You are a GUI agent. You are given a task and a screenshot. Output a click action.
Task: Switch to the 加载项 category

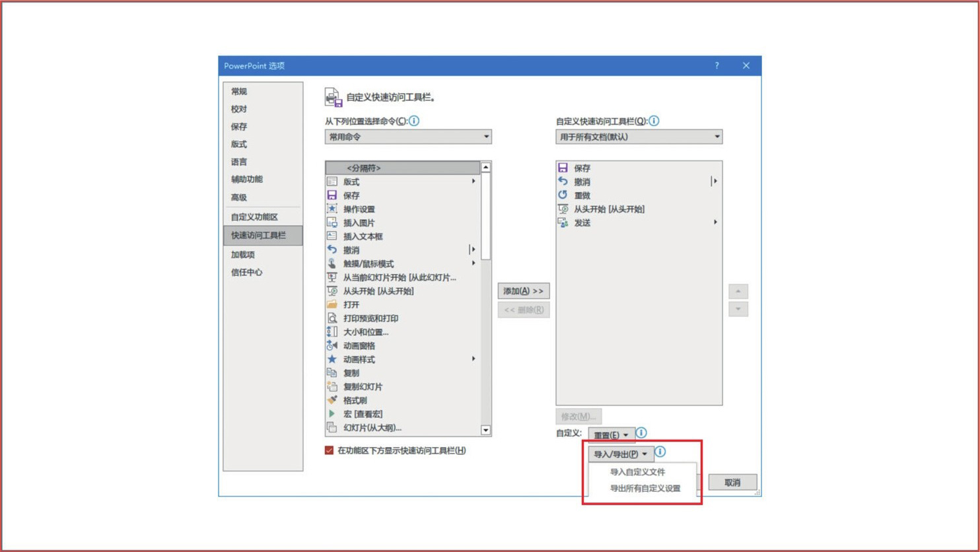263,254
